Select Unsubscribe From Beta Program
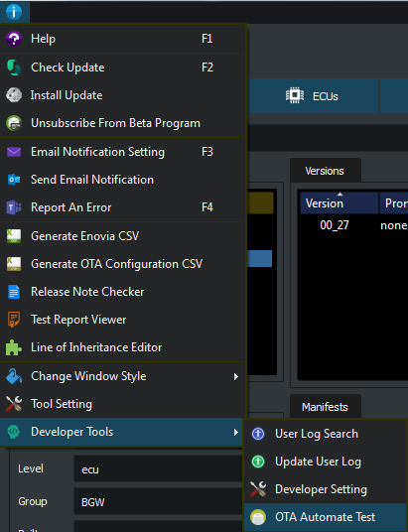 point(122,123)
